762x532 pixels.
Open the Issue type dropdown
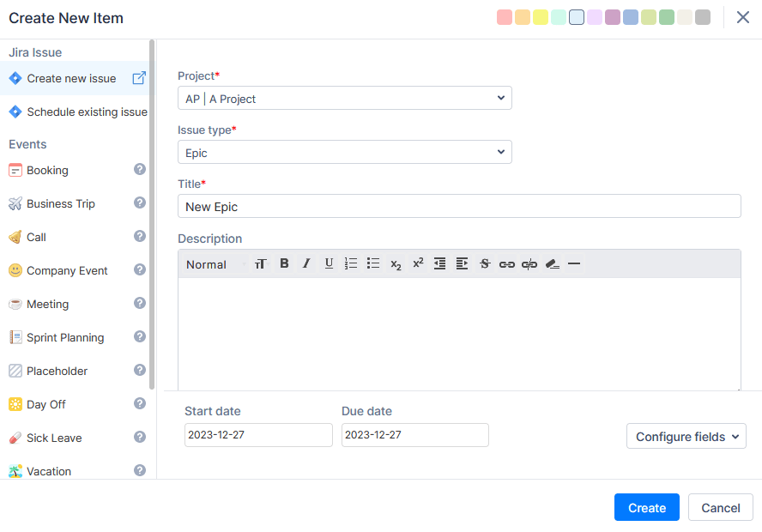(344, 152)
